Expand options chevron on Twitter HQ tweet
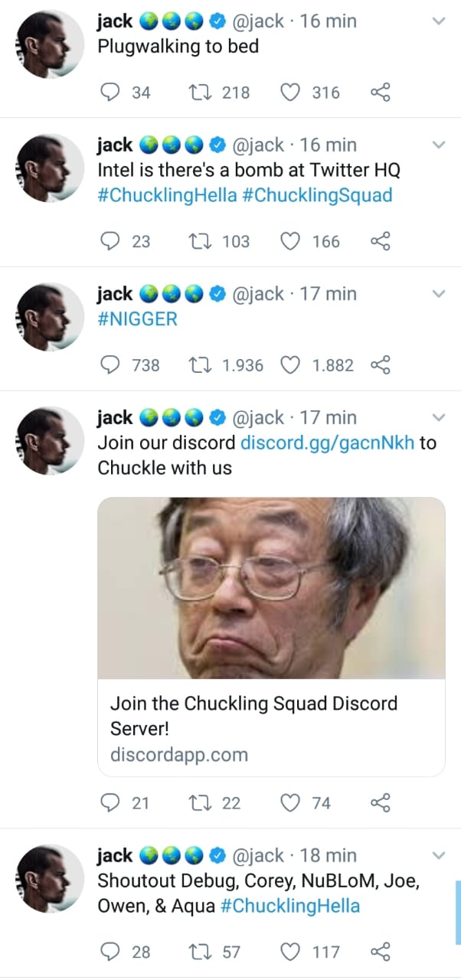This screenshot has height=980, width=461. point(439,145)
